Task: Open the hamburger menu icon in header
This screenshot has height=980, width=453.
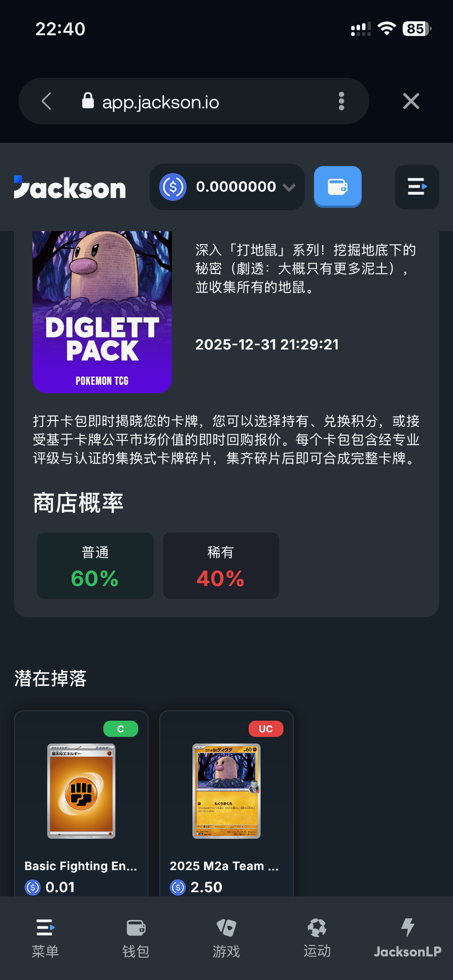Action: 417,187
